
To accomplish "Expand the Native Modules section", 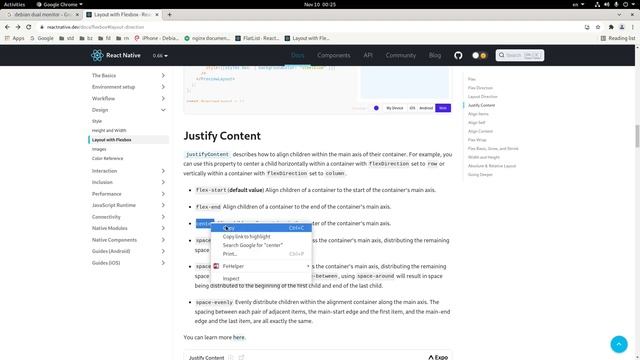I will point(129,228).
